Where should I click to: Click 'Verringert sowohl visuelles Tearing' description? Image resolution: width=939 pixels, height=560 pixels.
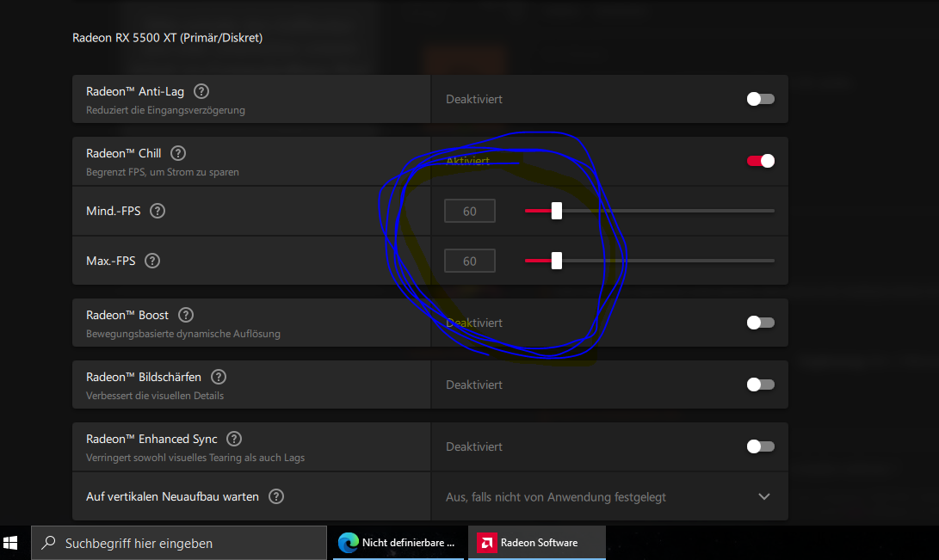(x=195, y=458)
